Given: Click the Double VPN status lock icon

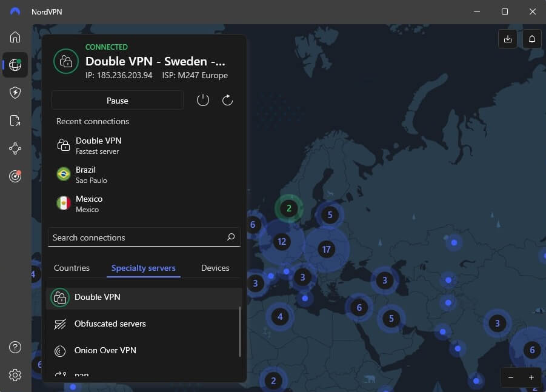Looking at the screenshot, I should click(x=66, y=61).
